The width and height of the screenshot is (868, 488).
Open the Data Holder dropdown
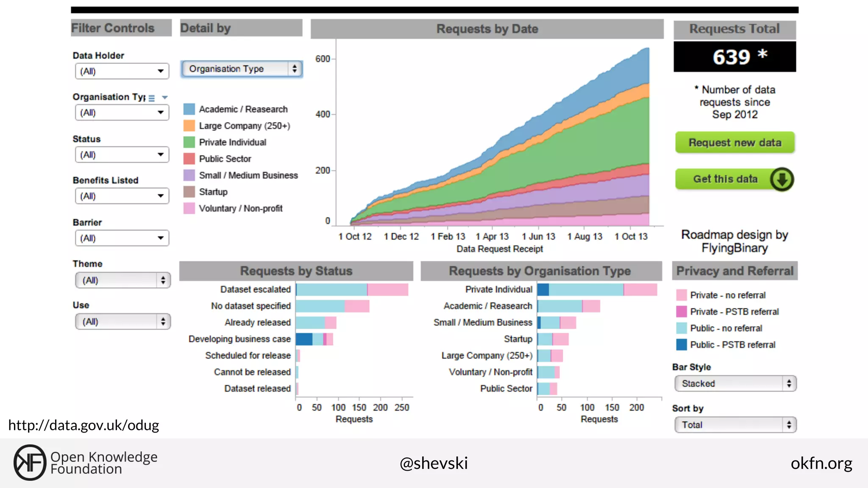tap(122, 71)
